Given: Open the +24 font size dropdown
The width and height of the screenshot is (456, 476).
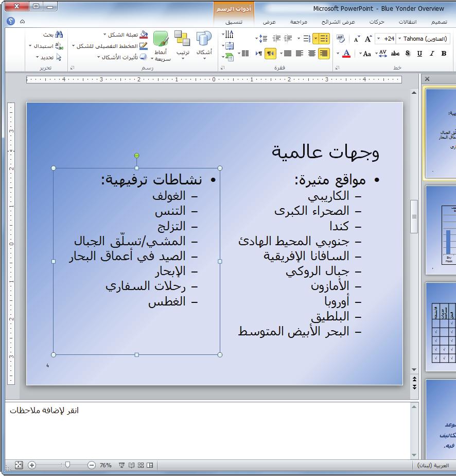Looking at the screenshot, I should point(378,39).
